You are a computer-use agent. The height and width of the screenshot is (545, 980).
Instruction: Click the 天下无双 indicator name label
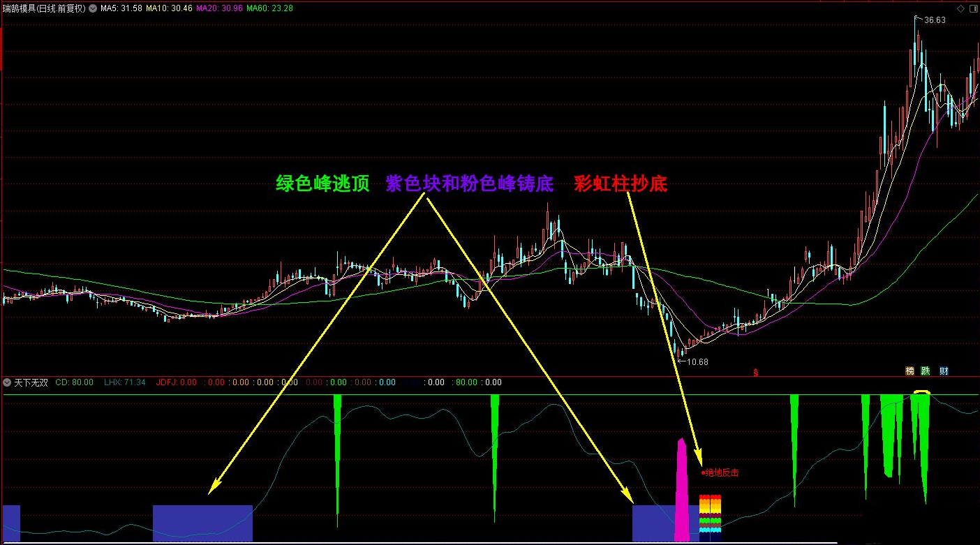point(31,382)
